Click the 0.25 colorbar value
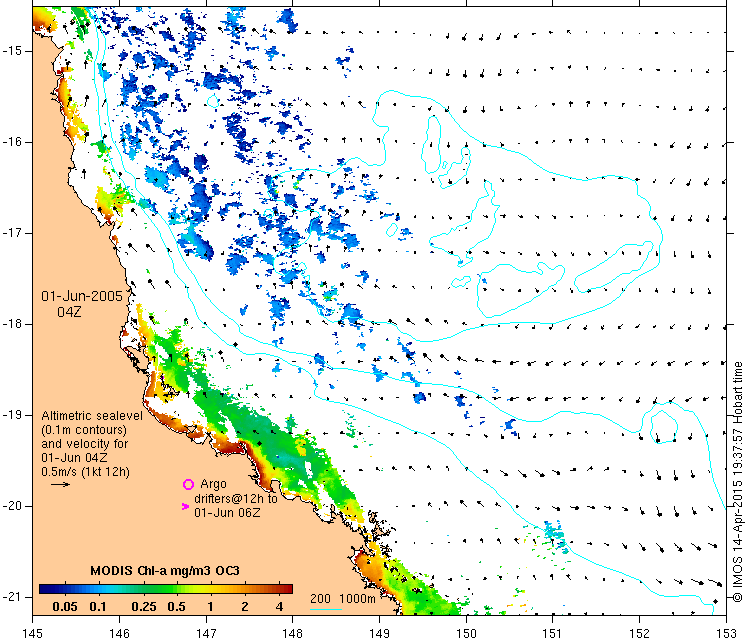The height and width of the screenshot is (640, 750). click(144, 607)
